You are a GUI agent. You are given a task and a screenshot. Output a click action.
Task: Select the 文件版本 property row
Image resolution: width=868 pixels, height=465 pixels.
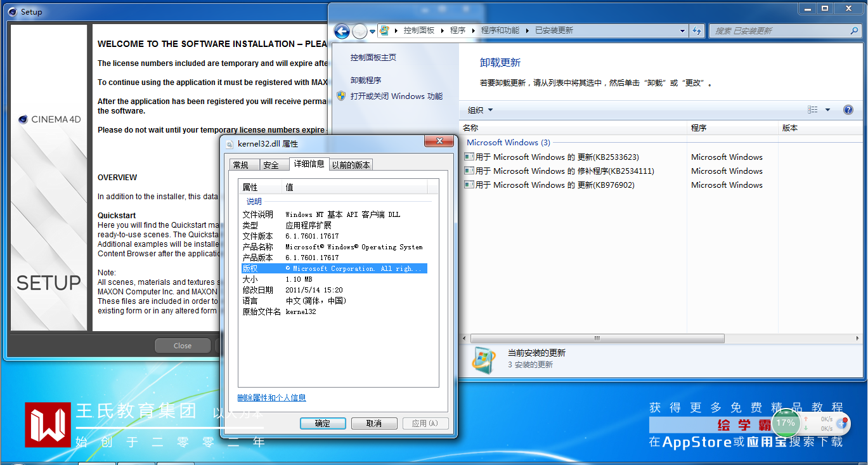(334, 236)
